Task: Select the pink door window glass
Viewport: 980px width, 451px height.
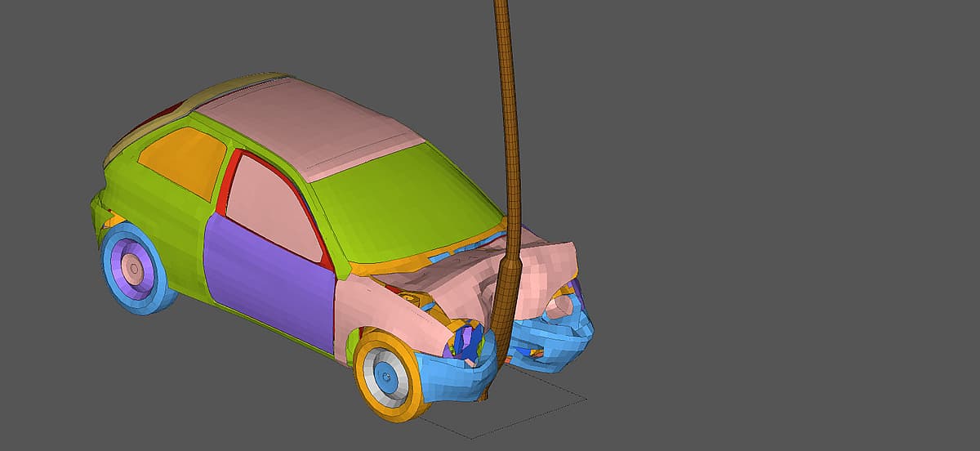Action: tap(274, 207)
